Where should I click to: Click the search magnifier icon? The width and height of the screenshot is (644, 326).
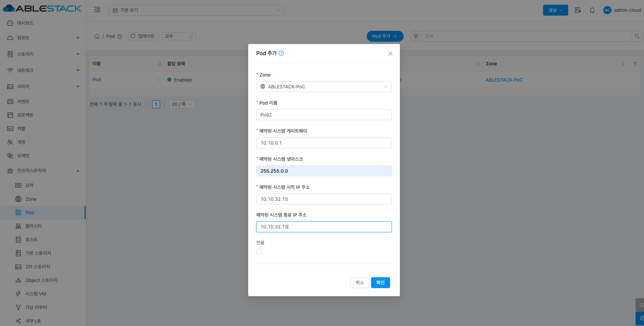tap(637, 36)
